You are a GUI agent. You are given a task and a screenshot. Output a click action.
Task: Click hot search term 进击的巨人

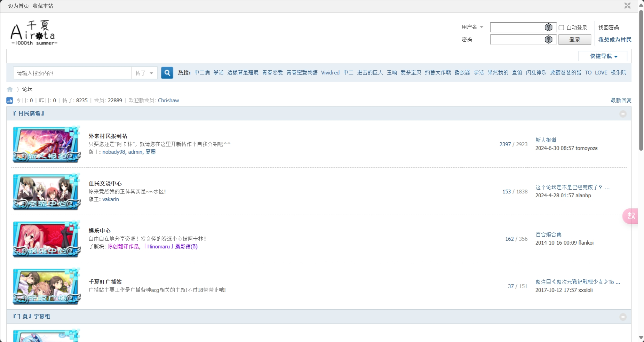coord(370,72)
